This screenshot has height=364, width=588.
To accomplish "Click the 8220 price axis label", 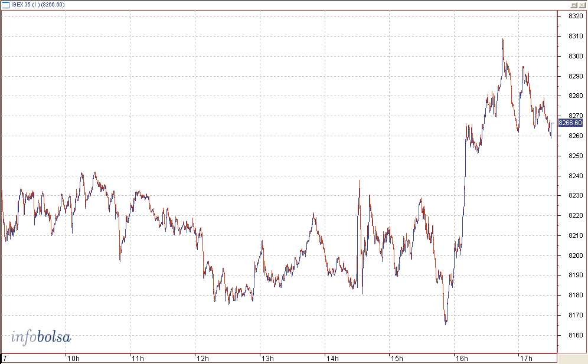I will click(576, 215).
